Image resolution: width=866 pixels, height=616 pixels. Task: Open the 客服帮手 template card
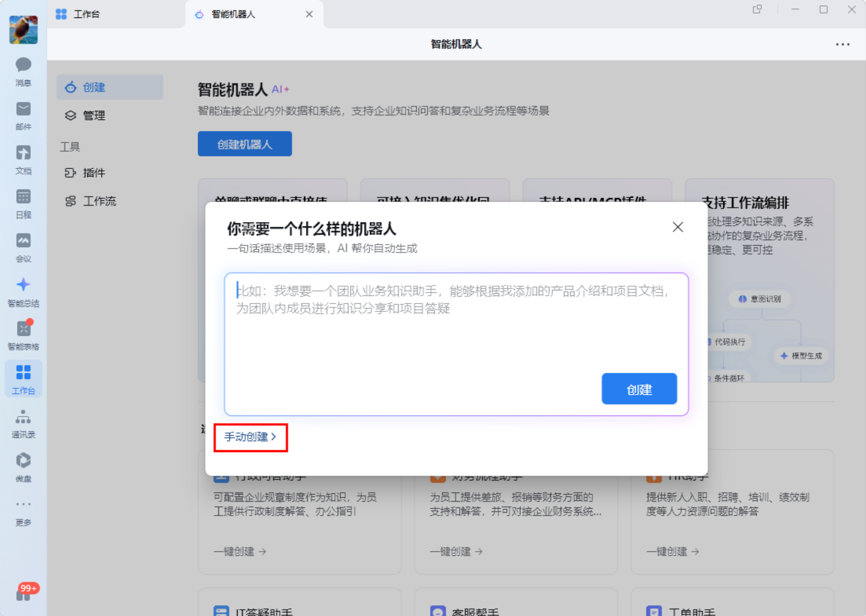516,602
